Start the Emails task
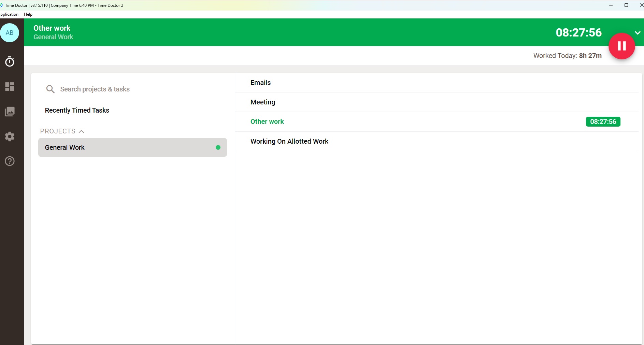Viewport: 644px width, 345px height. click(437, 83)
